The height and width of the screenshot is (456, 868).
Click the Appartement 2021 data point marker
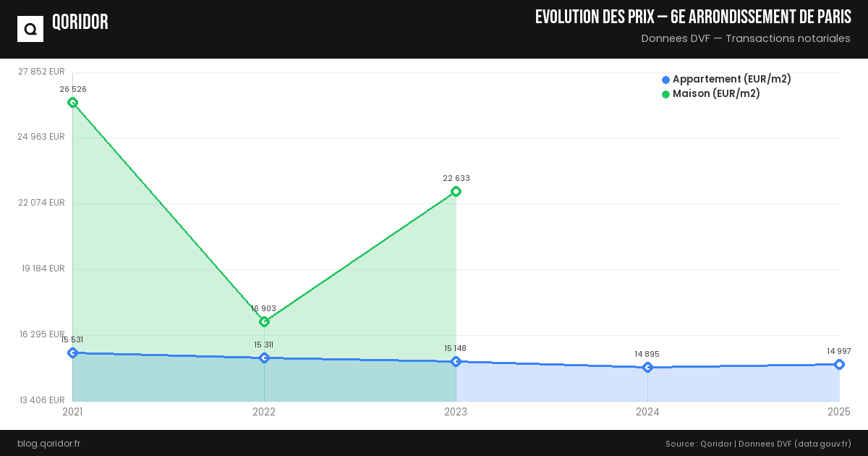[72, 352]
